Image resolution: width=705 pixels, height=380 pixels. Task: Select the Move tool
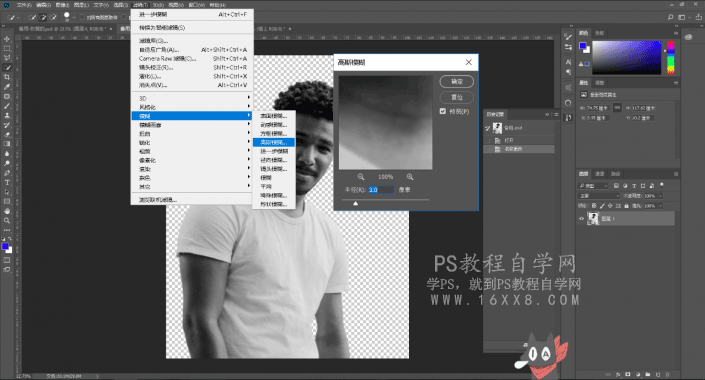[x=7, y=39]
